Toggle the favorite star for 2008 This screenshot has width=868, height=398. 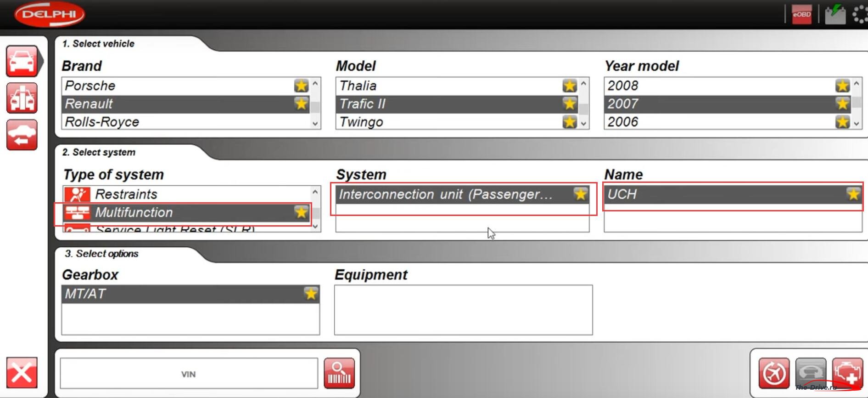coord(842,85)
